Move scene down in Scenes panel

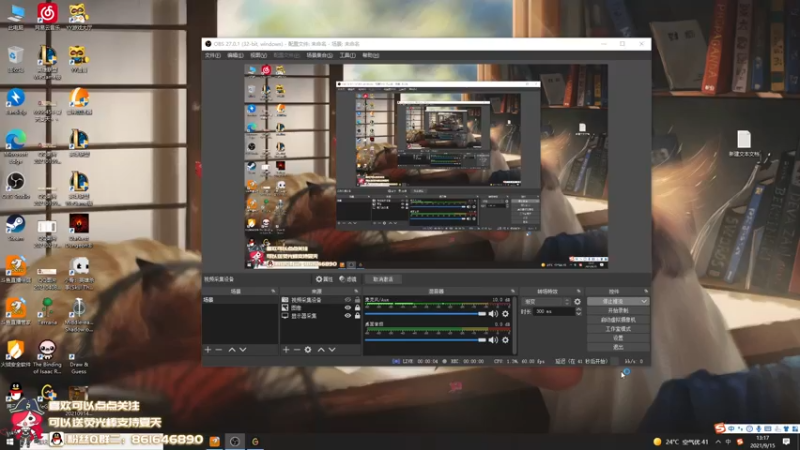243,349
